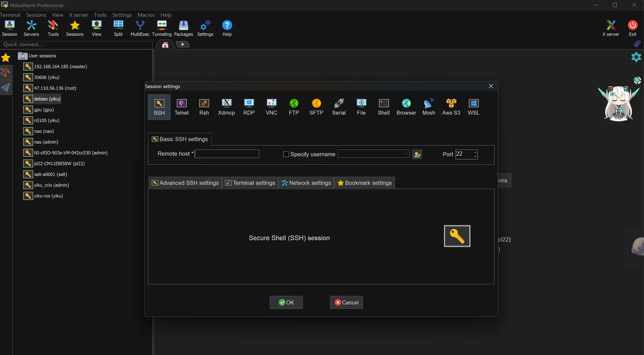
Task: Select the 192.168.164.185 (master) session
Action: coord(55,66)
